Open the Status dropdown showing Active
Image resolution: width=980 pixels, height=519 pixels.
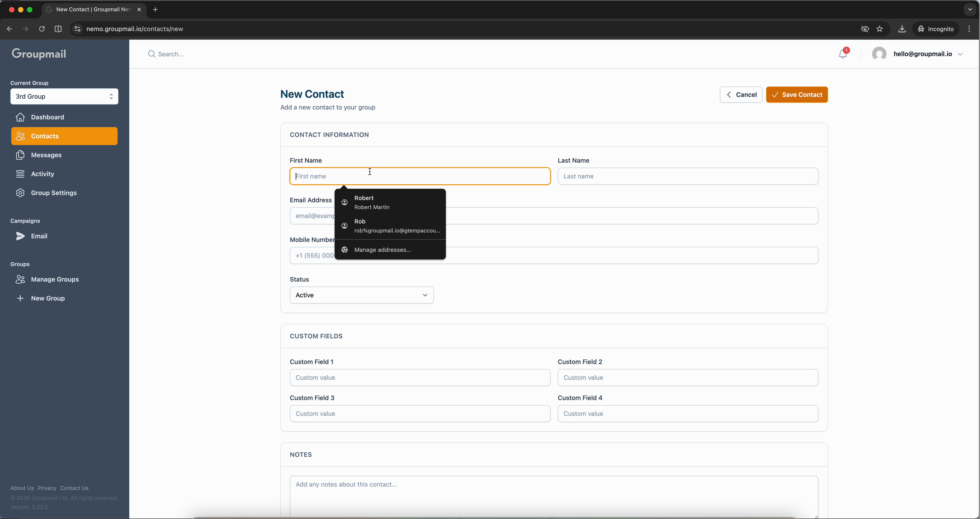pyautogui.click(x=362, y=295)
